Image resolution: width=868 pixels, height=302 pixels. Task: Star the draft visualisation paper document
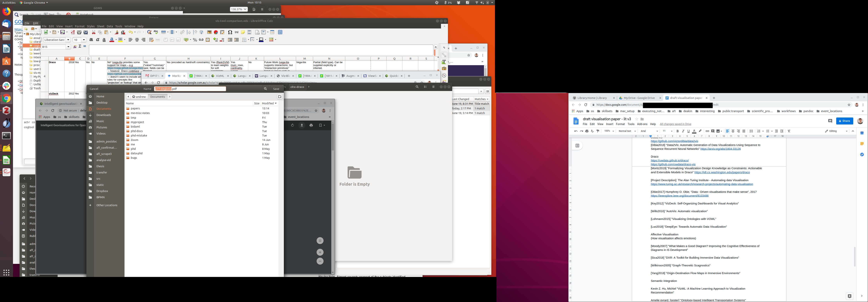click(x=636, y=119)
